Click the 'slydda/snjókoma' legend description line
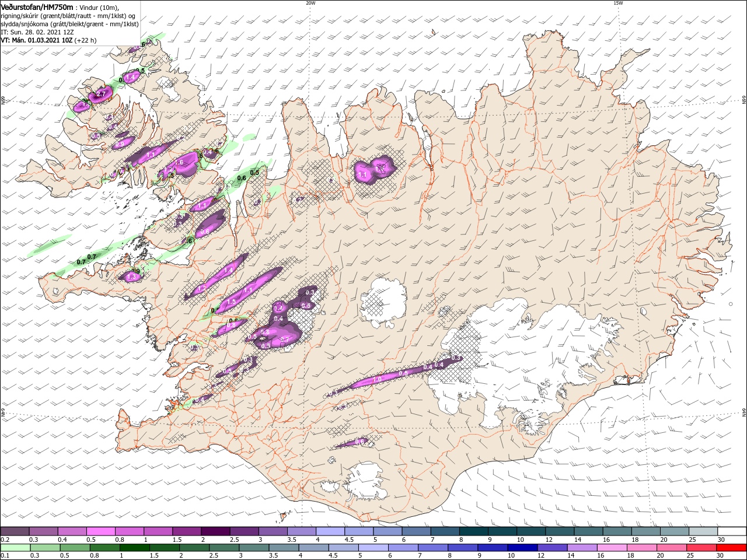 (69, 24)
